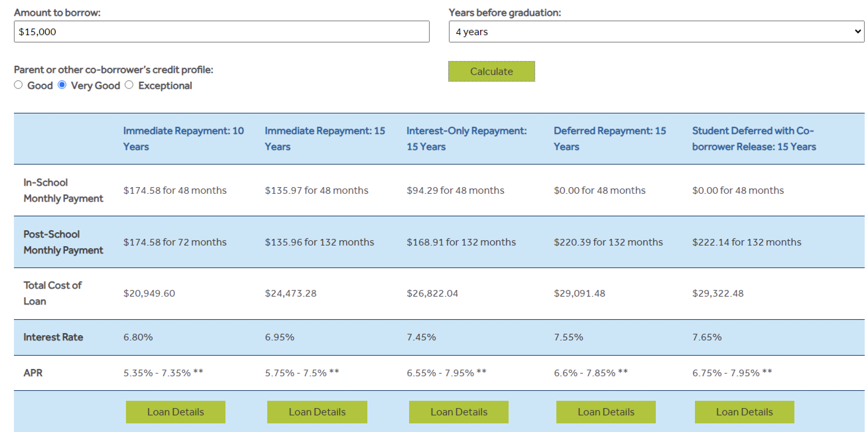Click the 7.45% interest rate value

[421, 337]
